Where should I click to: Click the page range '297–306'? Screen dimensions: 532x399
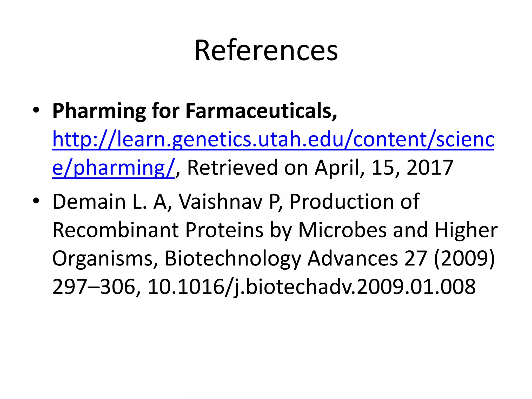(94, 287)
